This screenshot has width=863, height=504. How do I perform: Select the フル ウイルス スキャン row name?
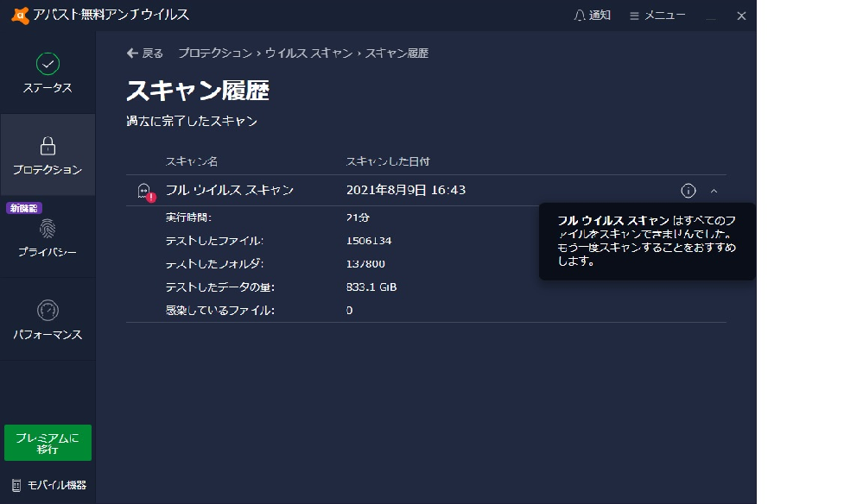click(x=230, y=190)
